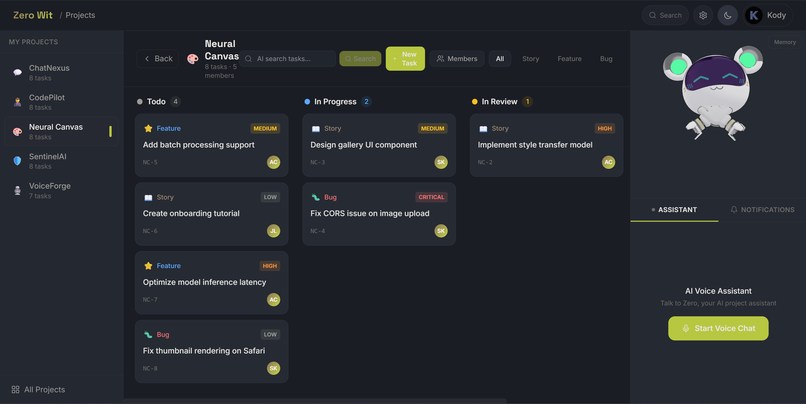Click AC avatar on style transfer card

pyautogui.click(x=609, y=162)
